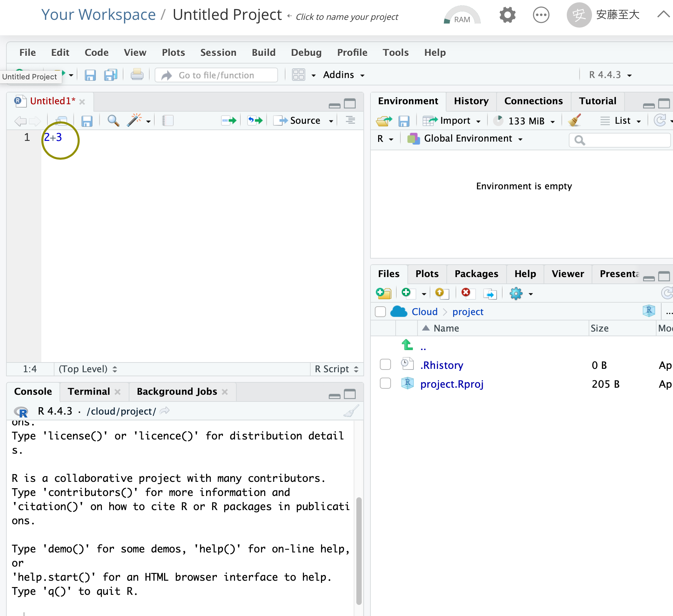Open the Global Environment dropdown

point(468,139)
